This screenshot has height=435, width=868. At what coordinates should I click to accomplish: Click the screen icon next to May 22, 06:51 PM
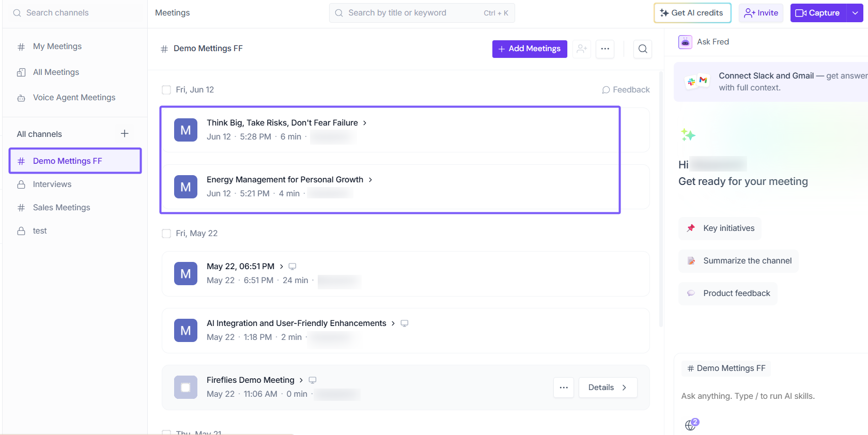(x=292, y=267)
